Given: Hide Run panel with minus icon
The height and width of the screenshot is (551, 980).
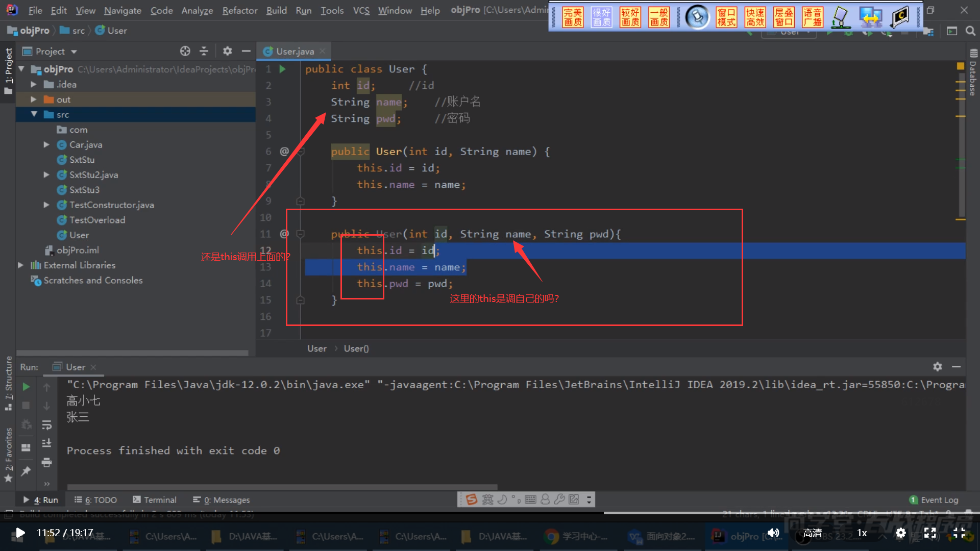Looking at the screenshot, I should point(957,366).
